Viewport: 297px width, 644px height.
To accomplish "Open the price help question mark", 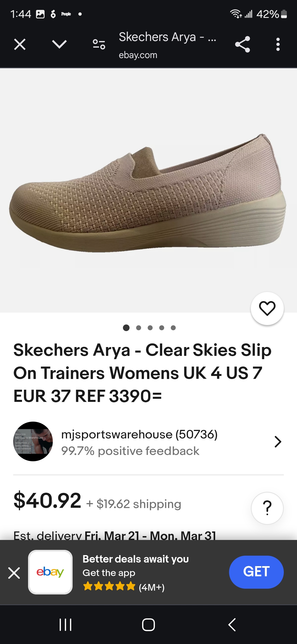I will pyautogui.click(x=267, y=508).
